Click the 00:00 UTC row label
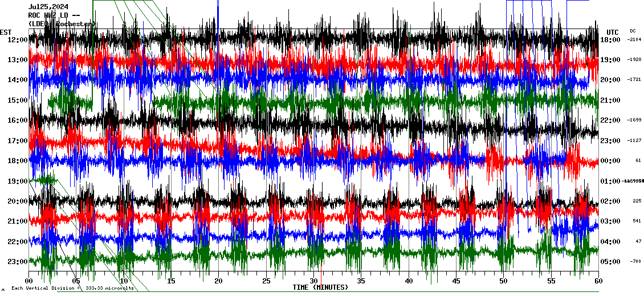The image size is (644, 296). 610,161
